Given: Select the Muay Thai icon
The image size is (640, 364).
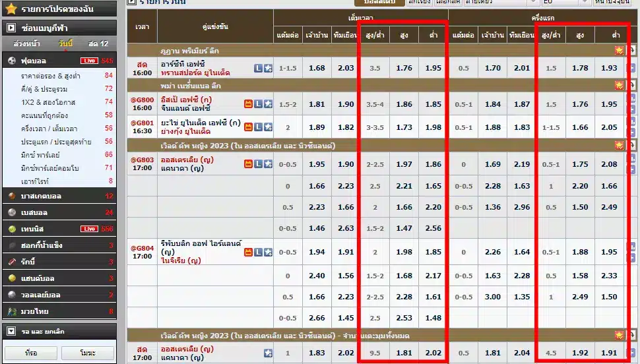Looking at the screenshot, I should click(x=13, y=311).
